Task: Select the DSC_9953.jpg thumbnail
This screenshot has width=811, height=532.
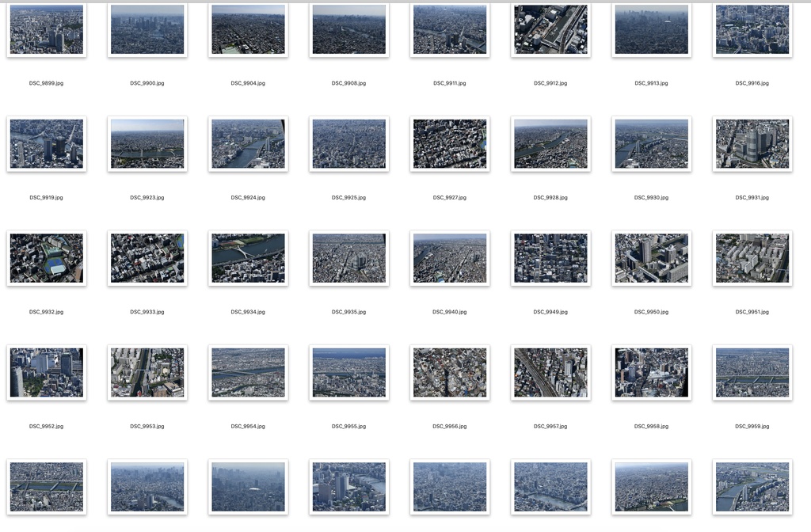Action: (x=147, y=372)
